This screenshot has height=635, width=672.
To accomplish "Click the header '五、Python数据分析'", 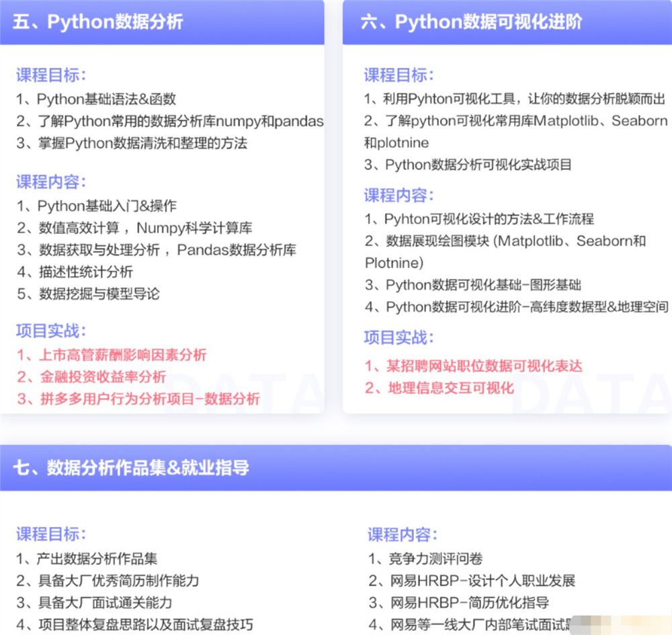I will point(97,22).
